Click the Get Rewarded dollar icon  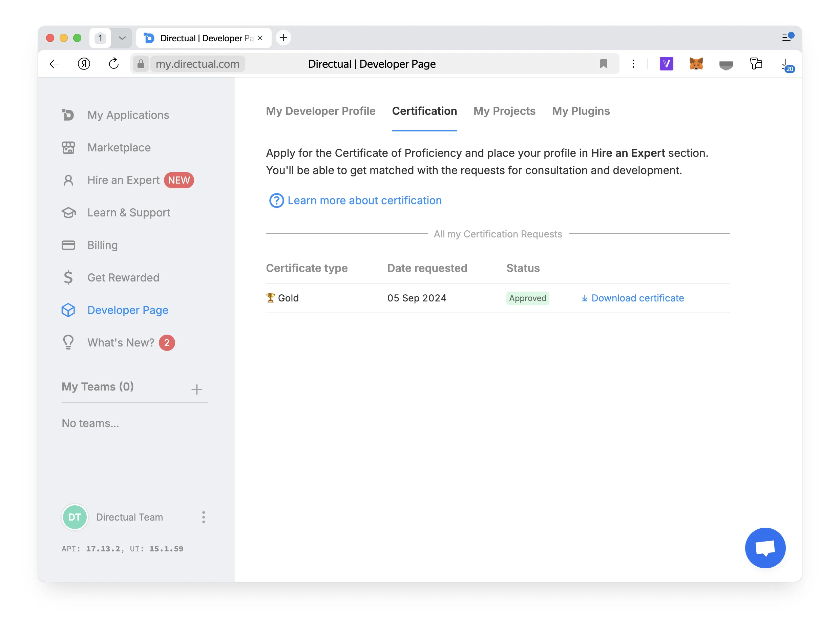[68, 278]
